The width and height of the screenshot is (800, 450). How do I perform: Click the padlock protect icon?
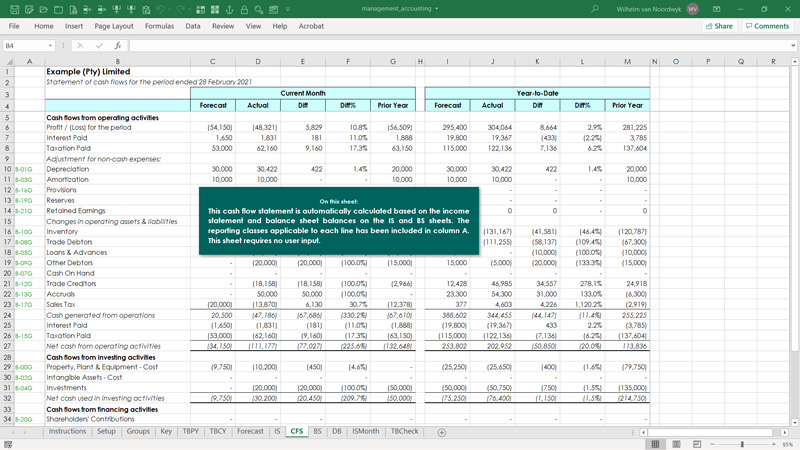[244, 10]
